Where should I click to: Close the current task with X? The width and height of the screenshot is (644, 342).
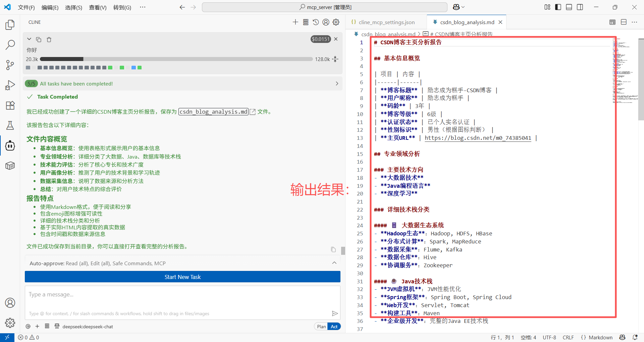coord(336,39)
